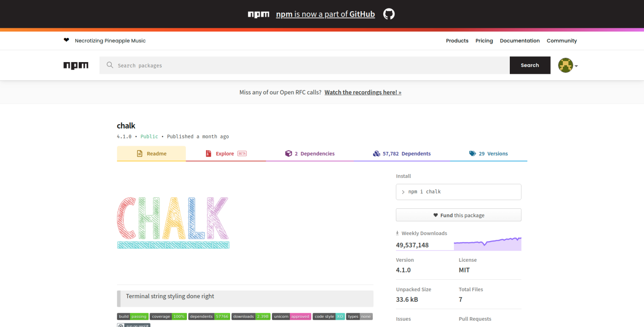
Task: Click the Dependencies cube icon
Action: click(289, 154)
